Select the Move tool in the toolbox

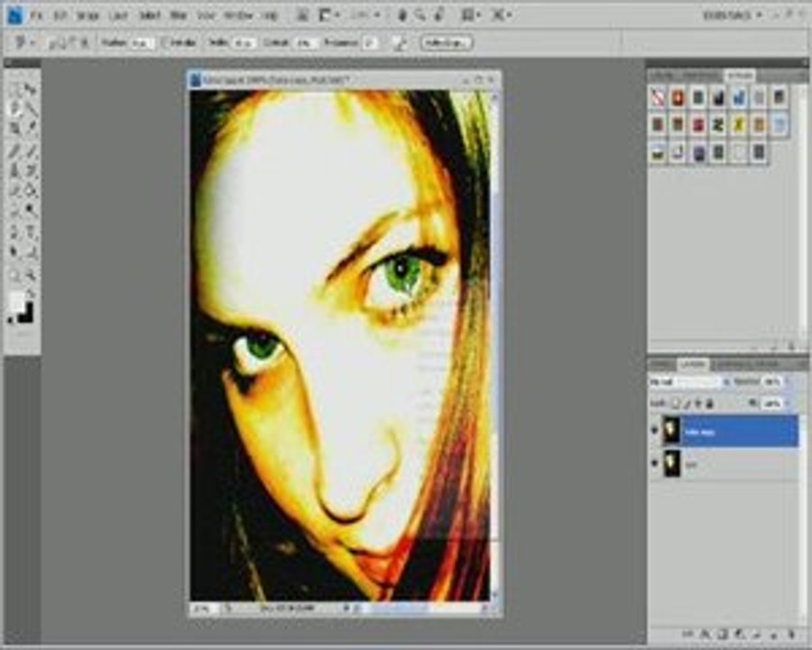tap(31, 89)
